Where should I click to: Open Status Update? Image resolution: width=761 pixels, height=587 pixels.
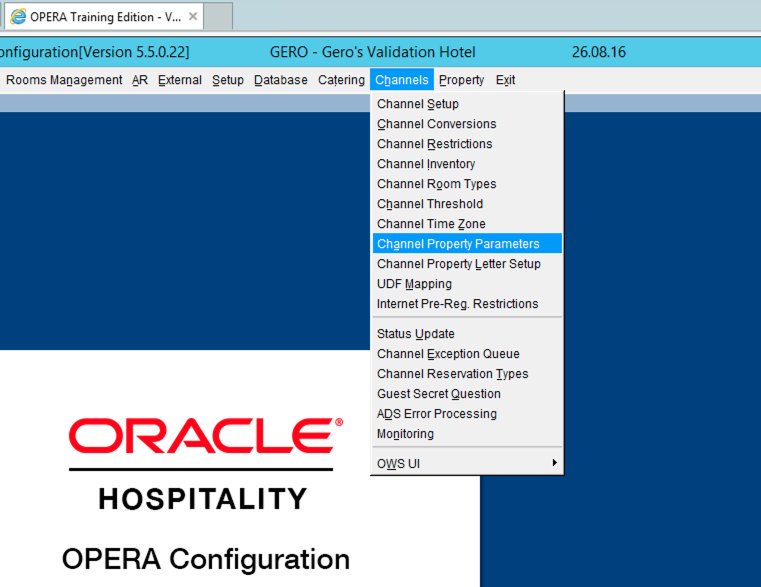467,334
